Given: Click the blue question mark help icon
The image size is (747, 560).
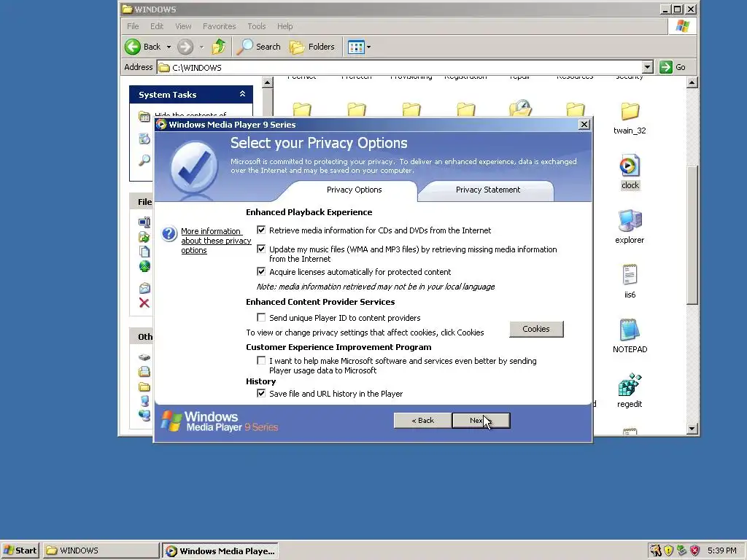Looking at the screenshot, I should point(169,234).
